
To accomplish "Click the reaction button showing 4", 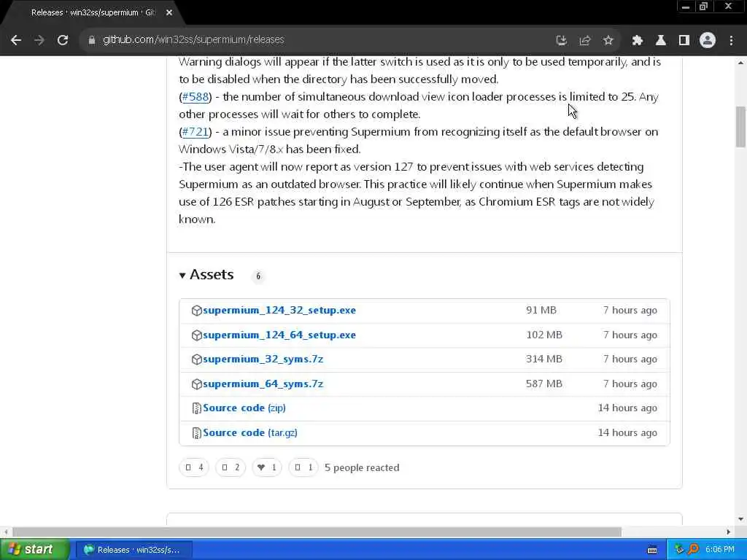I will [x=194, y=467].
